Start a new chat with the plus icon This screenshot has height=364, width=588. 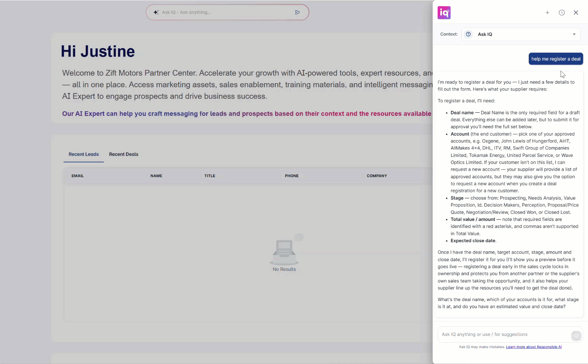click(547, 13)
